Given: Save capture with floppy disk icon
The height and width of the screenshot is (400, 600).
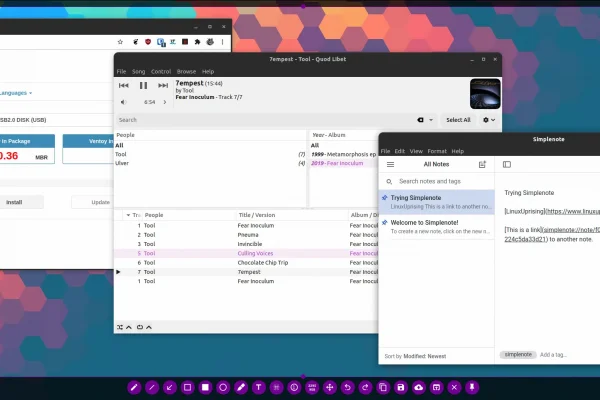Looking at the screenshot, I should coord(401,387).
